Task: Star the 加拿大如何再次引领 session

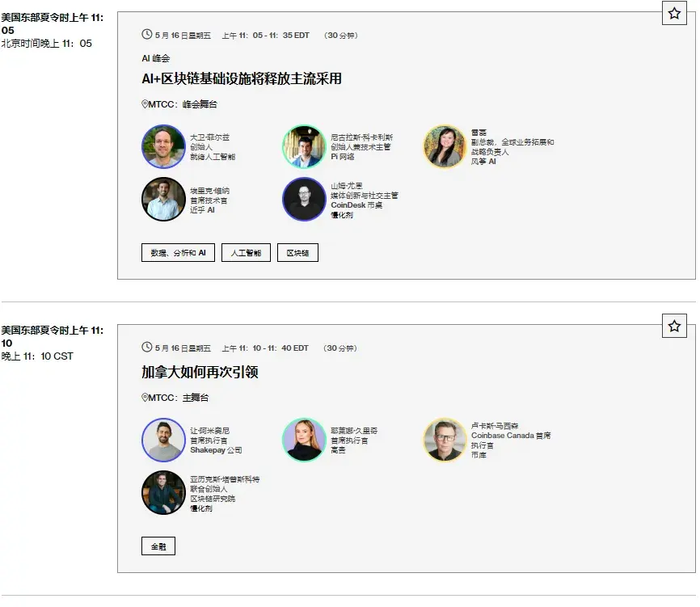Action: tap(674, 326)
